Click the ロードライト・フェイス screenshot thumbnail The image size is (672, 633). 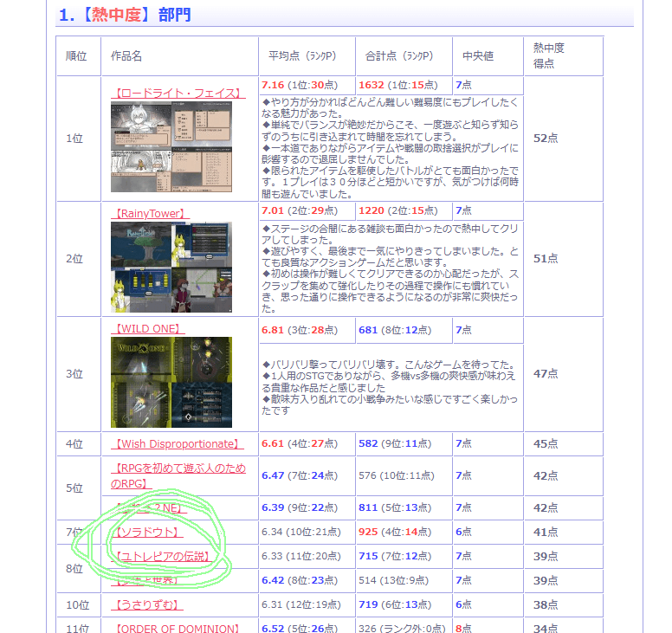point(171,146)
